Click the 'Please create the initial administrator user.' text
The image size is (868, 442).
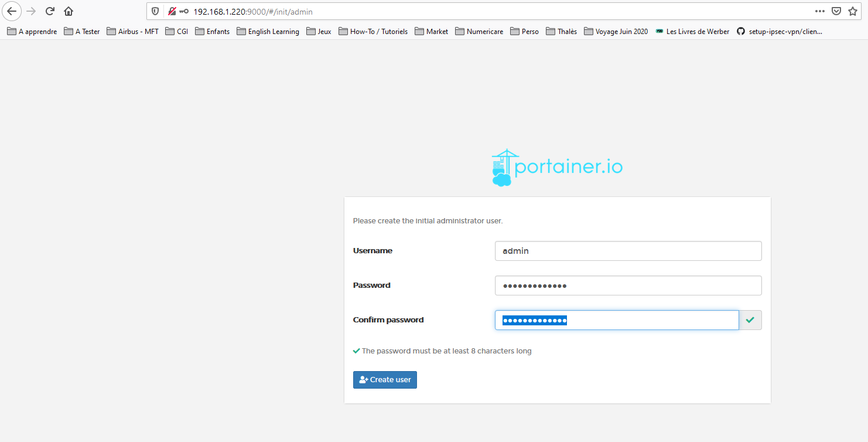pyautogui.click(x=428, y=221)
